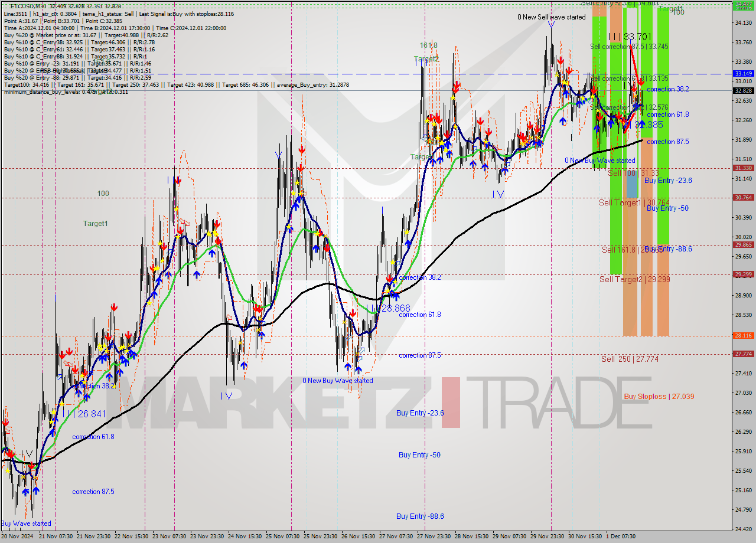756x543 pixels.
Task: Select the 'Buy %10 @ Entry -23: 31.191' row
Action: pyautogui.click(x=77, y=63)
